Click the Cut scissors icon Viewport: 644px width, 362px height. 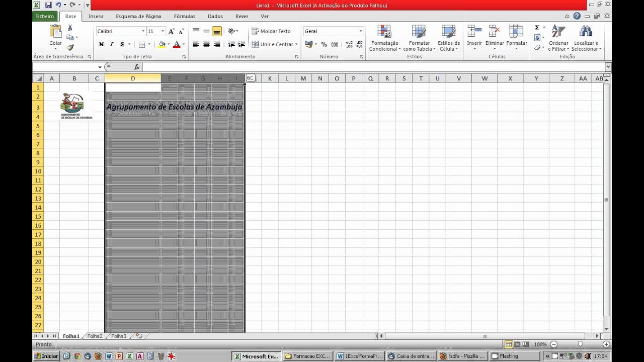pyautogui.click(x=70, y=28)
